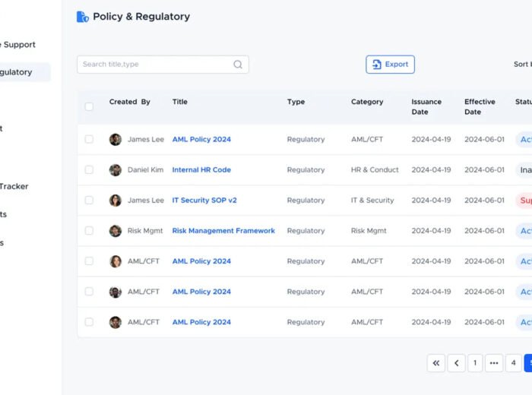Click the search magnifier icon
Screen dimensions: 532x395
pyautogui.click(x=238, y=65)
